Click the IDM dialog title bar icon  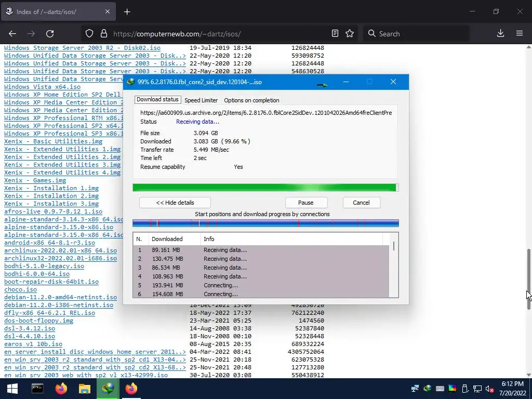(x=130, y=82)
